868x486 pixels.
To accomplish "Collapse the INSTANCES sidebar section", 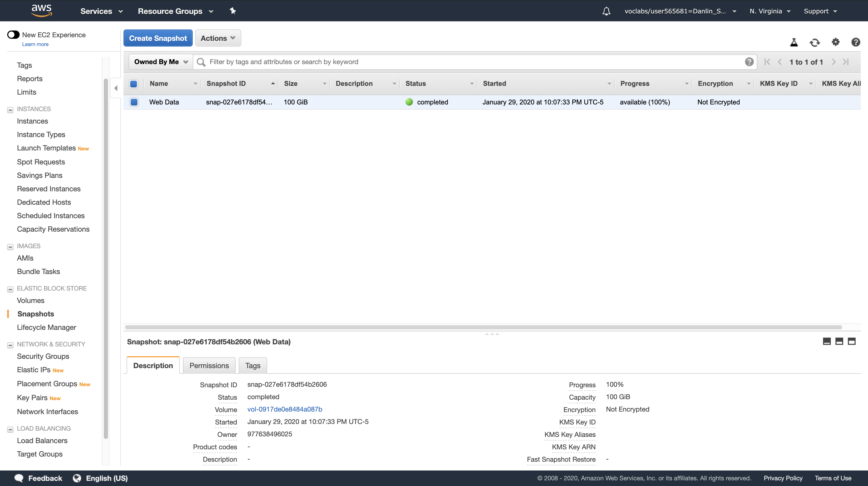I will click(x=10, y=109).
